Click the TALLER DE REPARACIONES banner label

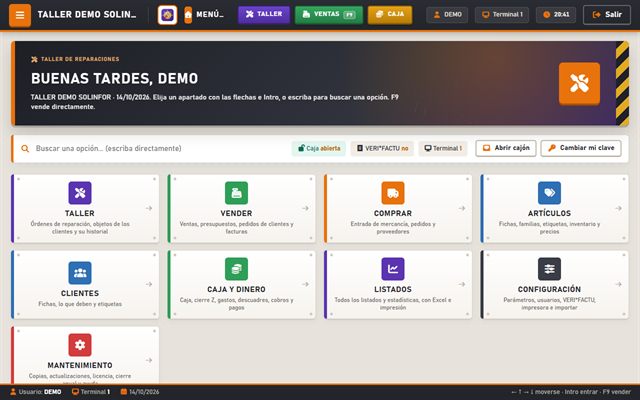75,59
